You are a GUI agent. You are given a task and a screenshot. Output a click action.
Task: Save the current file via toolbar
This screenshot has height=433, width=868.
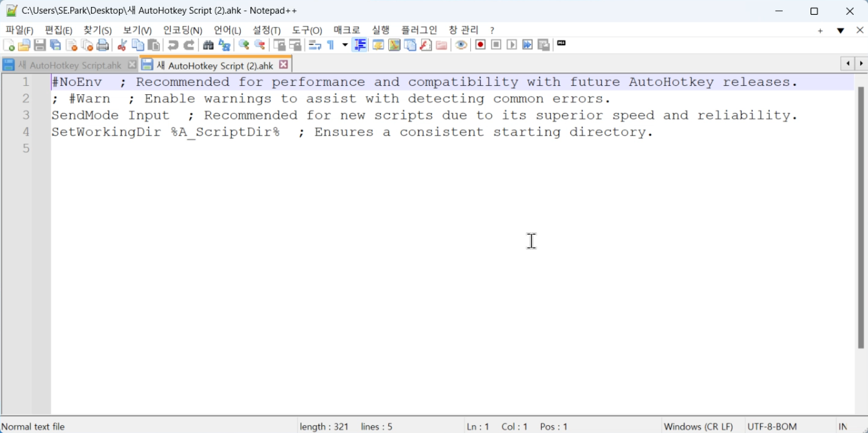point(40,45)
